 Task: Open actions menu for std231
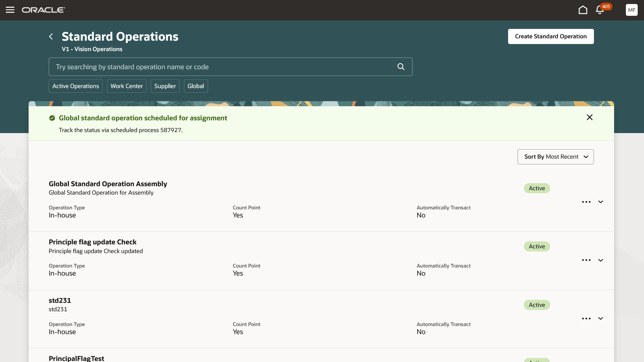586,319
